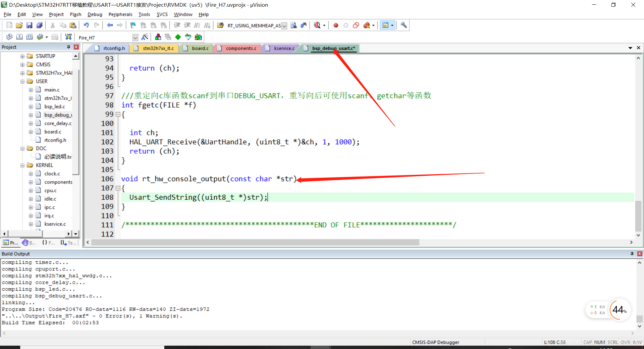Build target files with the Build icon
Image resolution: width=644 pixels, height=349 pixels.
click(19, 37)
